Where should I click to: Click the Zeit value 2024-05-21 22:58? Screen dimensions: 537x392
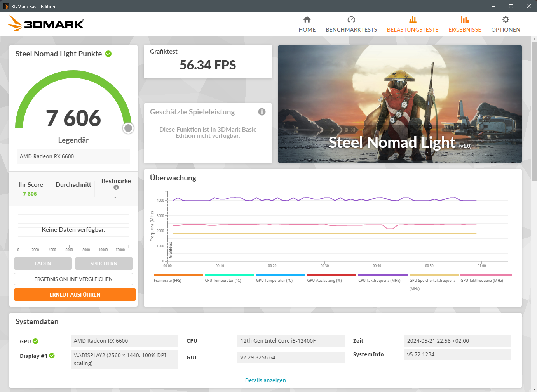[457, 341]
